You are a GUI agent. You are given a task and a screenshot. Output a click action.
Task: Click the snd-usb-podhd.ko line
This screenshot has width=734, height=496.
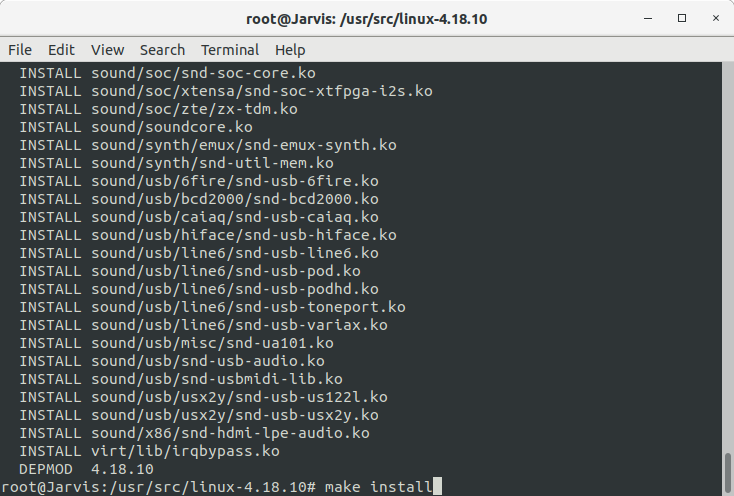pyautogui.click(x=199, y=290)
